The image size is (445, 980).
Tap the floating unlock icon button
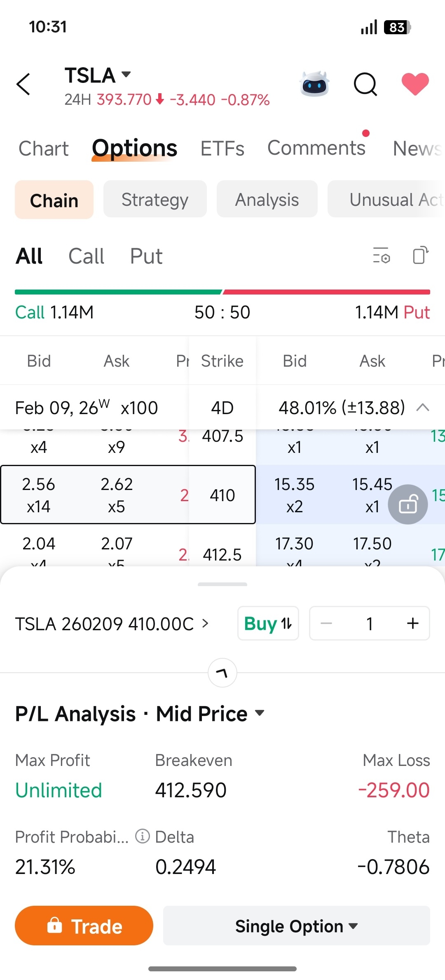pyautogui.click(x=408, y=504)
